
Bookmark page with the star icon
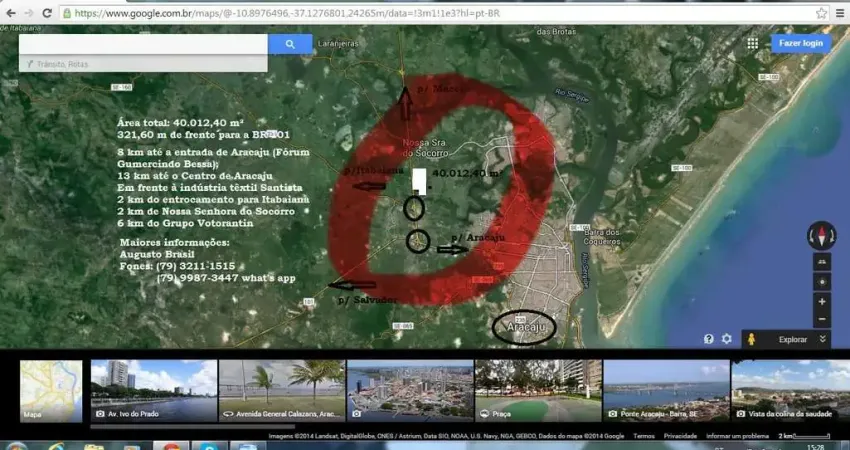click(x=821, y=13)
